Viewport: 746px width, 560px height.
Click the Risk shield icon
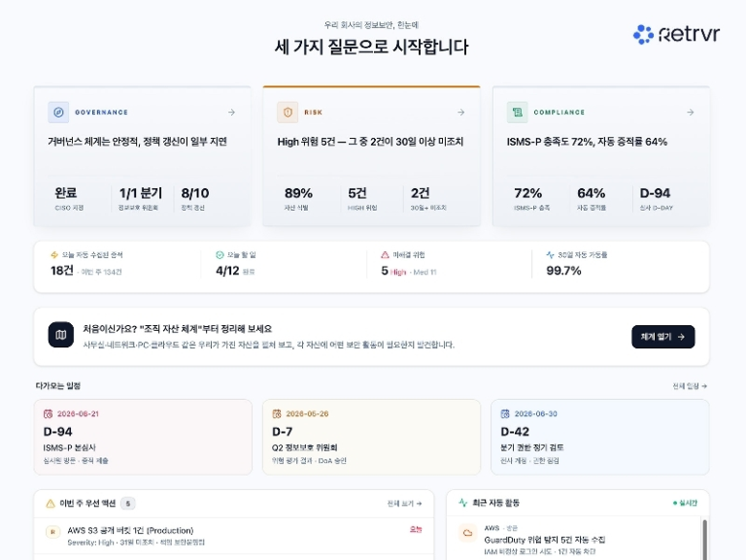click(288, 113)
